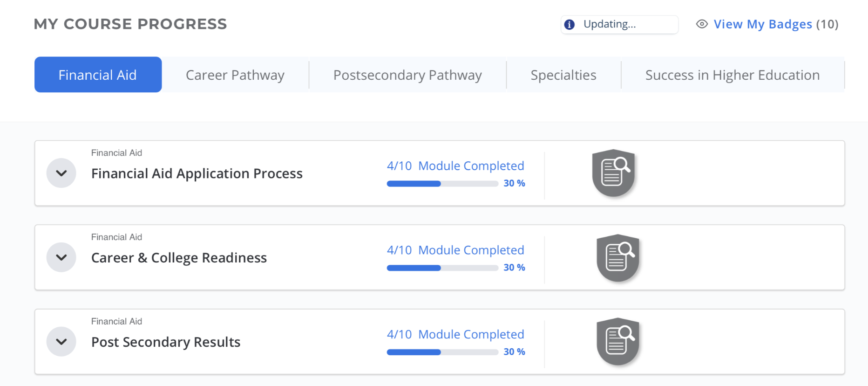Click progress bar for Financial Aid Application Process
Screen dimensions: 868x386
(442, 184)
